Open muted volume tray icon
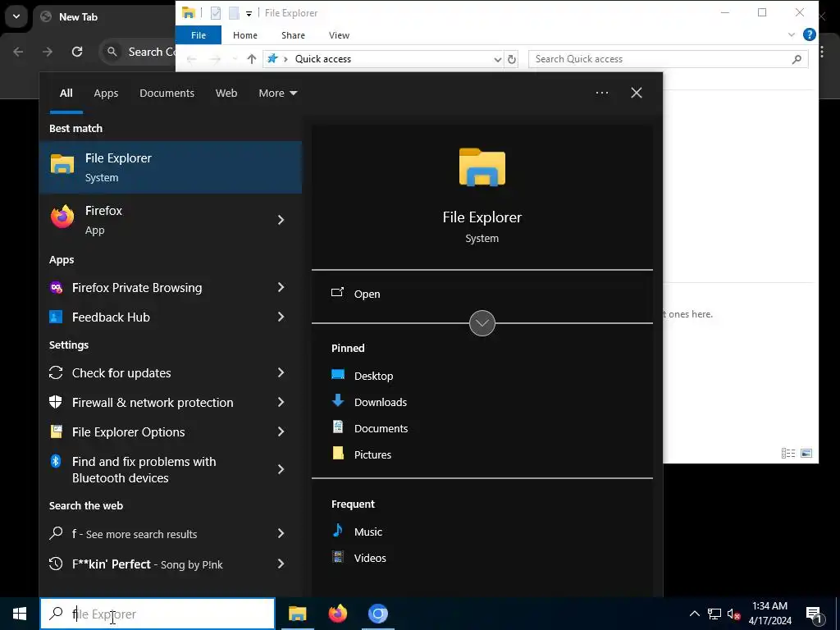Viewport: 840px width, 630px height. [x=733, y=614]
